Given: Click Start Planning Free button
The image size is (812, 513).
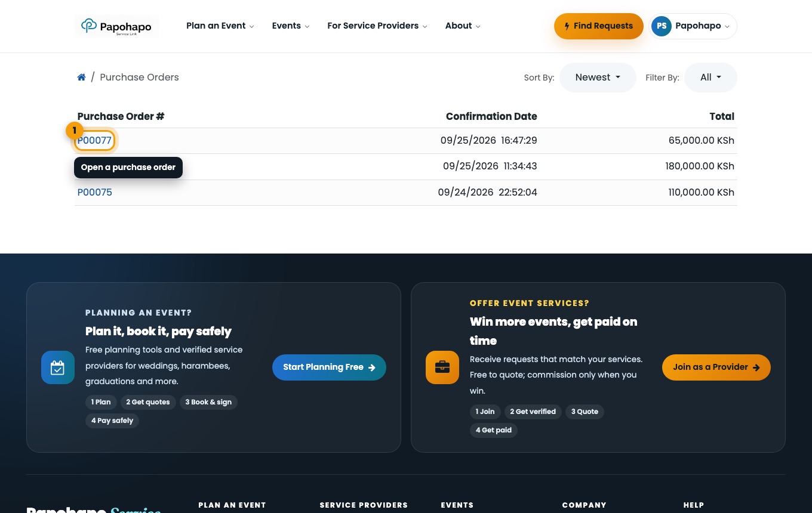Looking at the screenshot, I should tap(329, 367).
